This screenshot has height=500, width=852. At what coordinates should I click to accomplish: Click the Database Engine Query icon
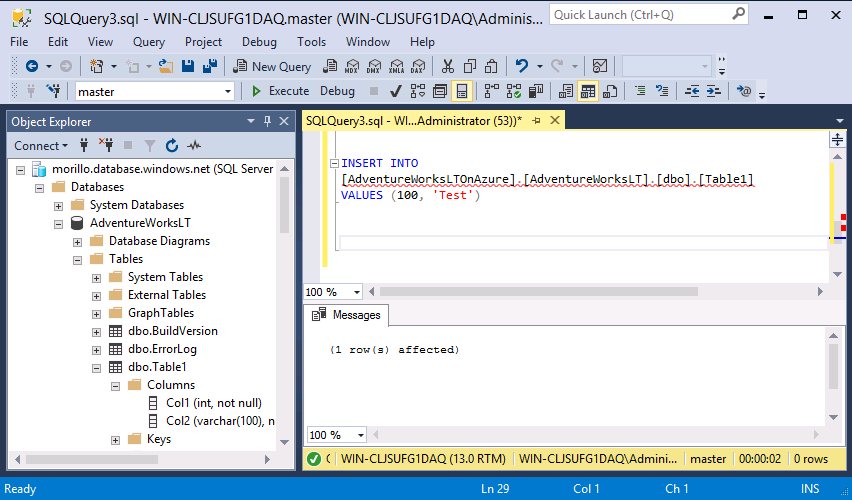pos(329,66)
